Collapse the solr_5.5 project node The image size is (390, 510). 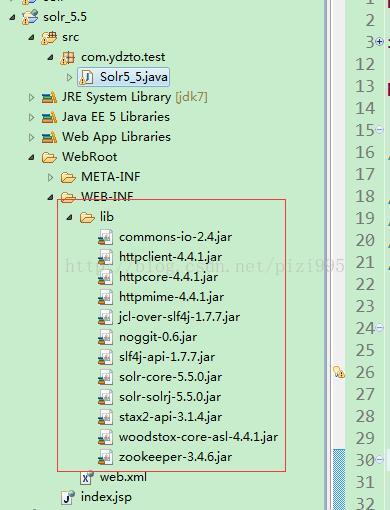13,17
